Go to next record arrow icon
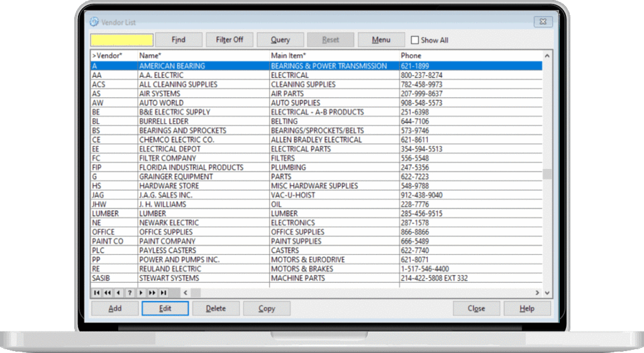The image size is (644, 353). coord(141,293)
